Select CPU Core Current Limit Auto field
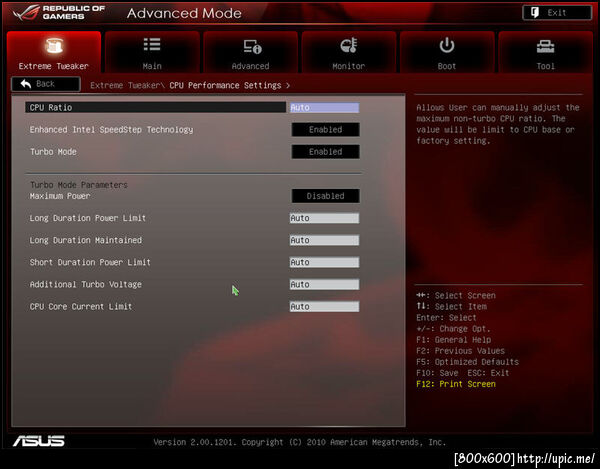 coord(324,306)
